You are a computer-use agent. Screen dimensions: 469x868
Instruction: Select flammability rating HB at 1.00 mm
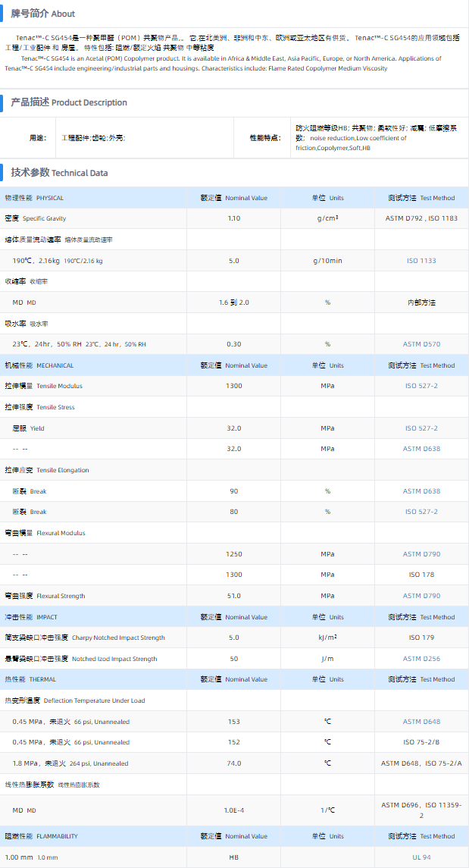tap(234, 857)
